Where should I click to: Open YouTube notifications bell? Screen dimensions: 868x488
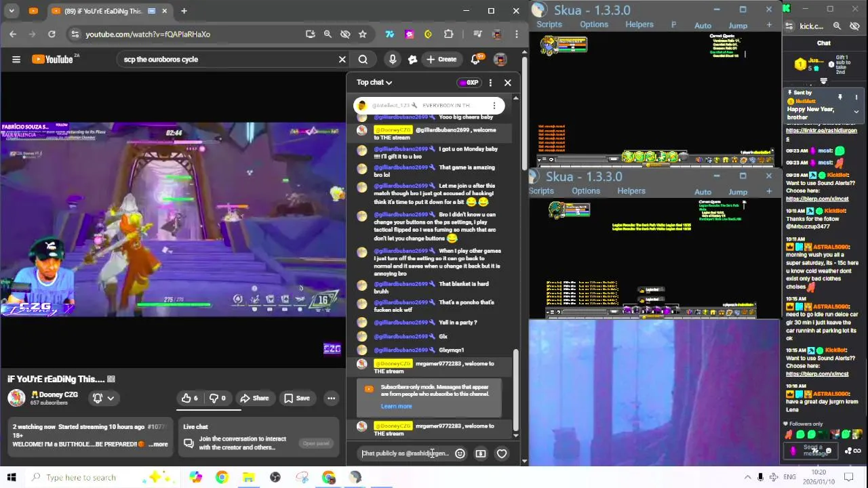click(476, 60)
